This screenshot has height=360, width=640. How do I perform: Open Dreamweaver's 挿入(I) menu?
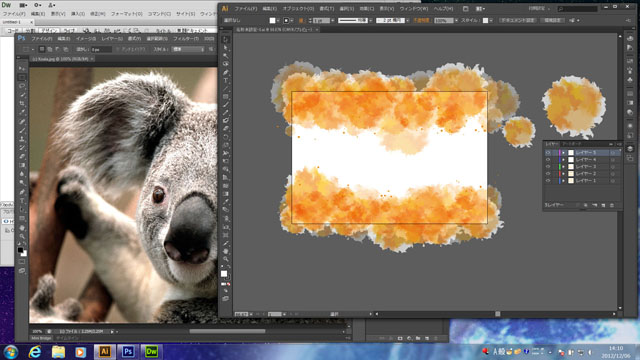(78, 13)
